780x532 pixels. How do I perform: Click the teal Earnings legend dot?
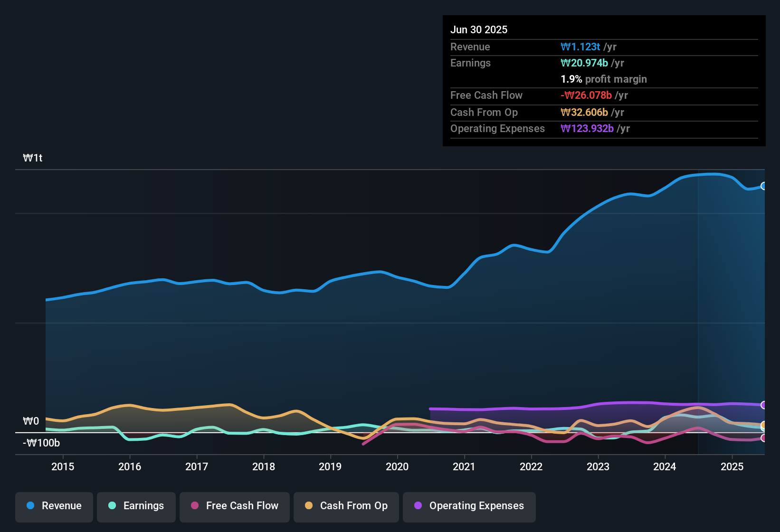tap(112, 506)
